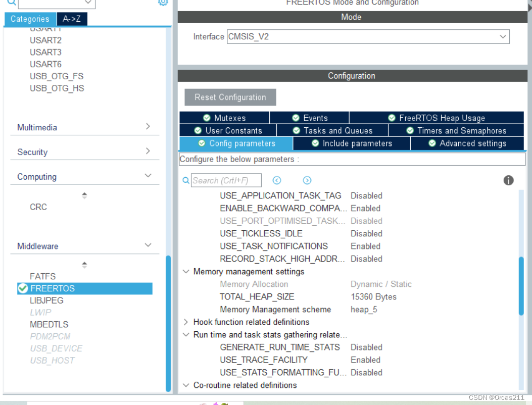The height and width of the screenshot is (405, 532).
Task: Click the green checkmark beside FREERTOS
Action: (23, 288)
